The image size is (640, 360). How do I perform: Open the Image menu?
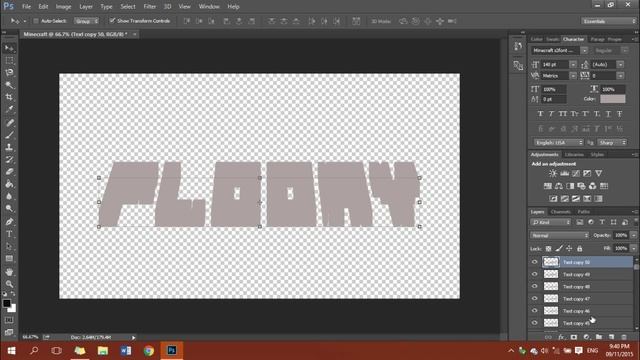tap(63, 7)
